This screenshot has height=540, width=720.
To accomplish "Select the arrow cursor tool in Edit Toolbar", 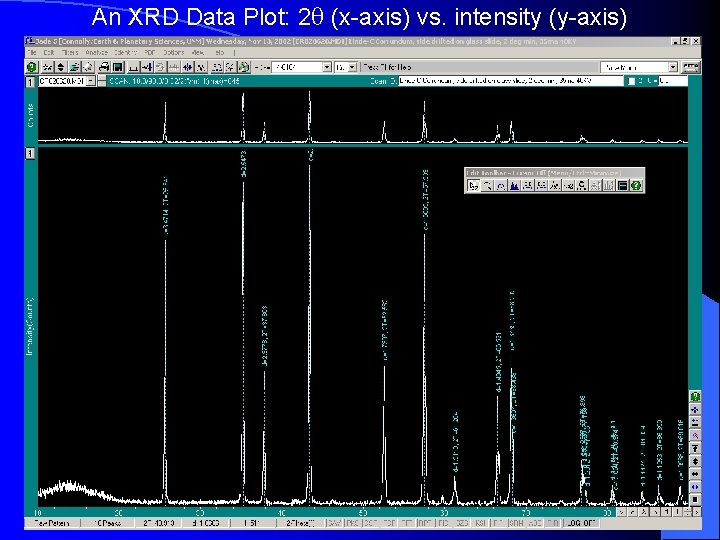I will tap(473, 186).
